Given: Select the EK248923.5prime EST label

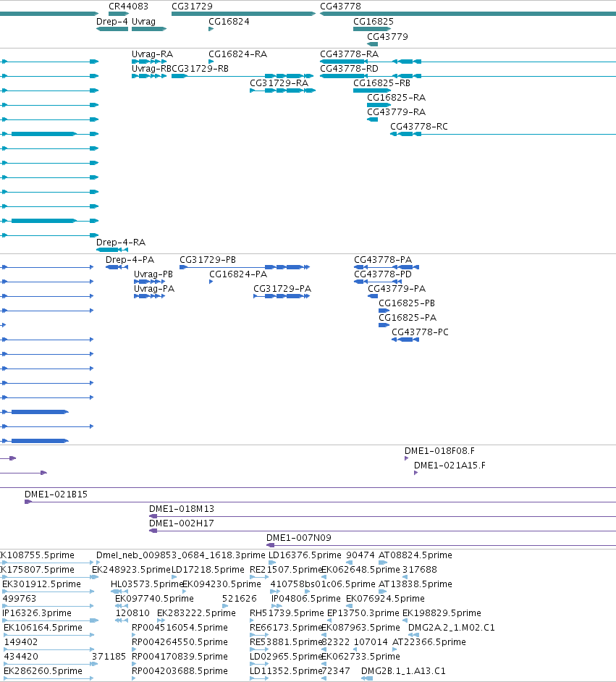Looking at the screenshot, I should (131, 570).
